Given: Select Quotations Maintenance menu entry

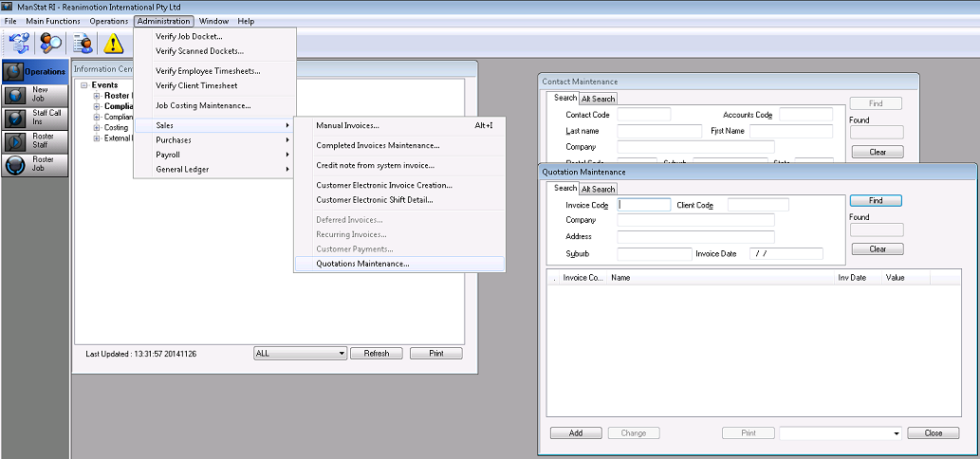Looking at the screenshot, I should click(x=362, y=264).
